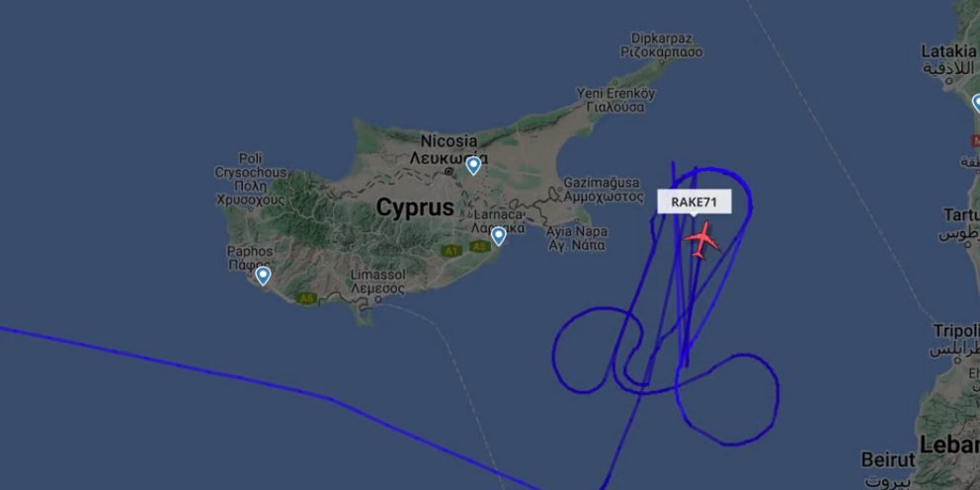980x490 pixels.
Task: Click the A1 motorway shield
Action: point(450,251)
